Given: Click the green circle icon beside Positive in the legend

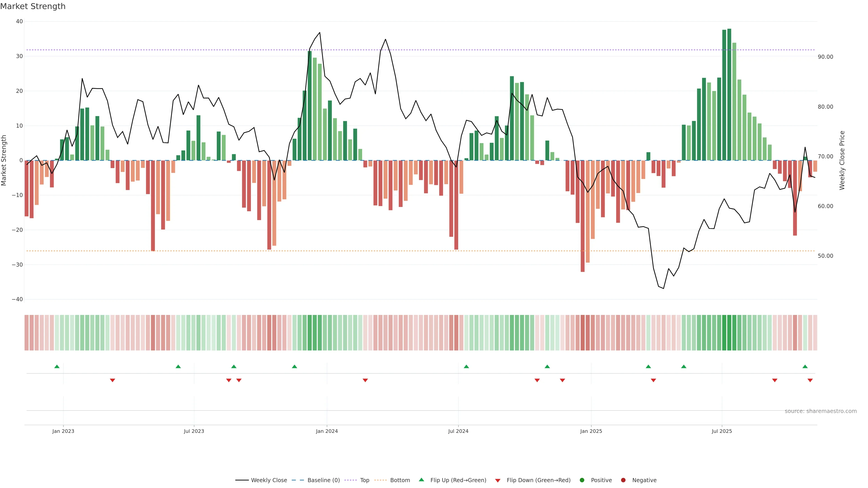Looking at the screenshot, I should coord(582,480).
